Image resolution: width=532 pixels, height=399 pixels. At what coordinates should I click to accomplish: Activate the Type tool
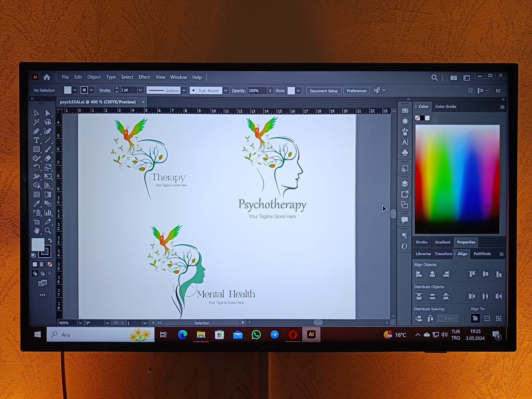pyautogui.click(x=37, y=140)
